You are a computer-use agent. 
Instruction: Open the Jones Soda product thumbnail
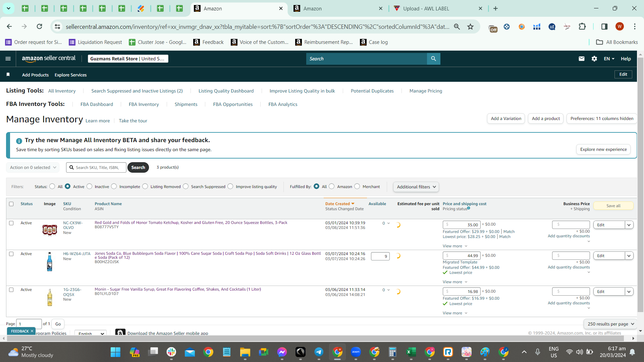(50, 261)
